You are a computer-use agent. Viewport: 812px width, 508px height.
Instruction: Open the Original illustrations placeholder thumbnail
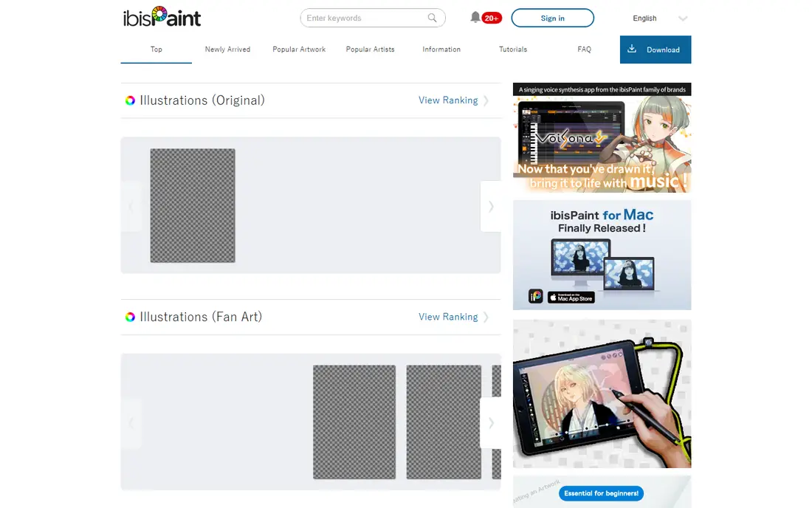193,205
